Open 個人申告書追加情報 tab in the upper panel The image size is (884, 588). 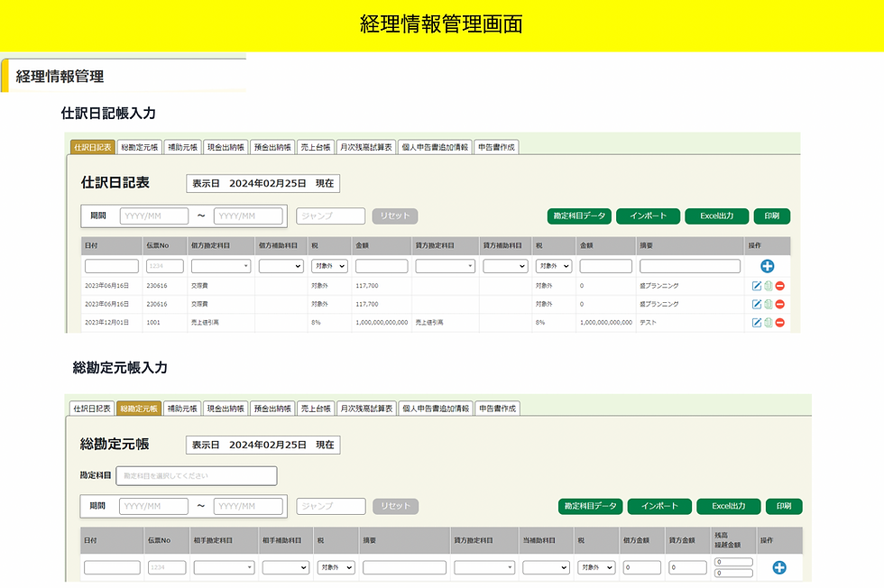[x=435, y=147]
